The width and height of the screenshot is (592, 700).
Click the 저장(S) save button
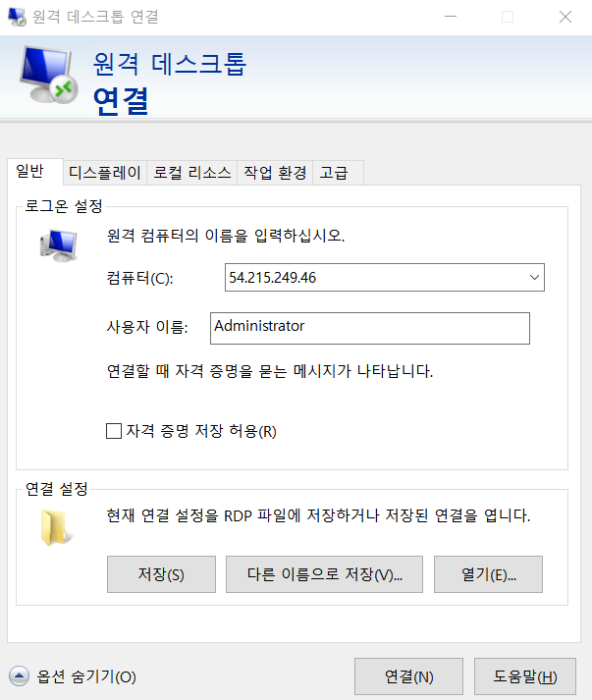click(x=161, y=574)
